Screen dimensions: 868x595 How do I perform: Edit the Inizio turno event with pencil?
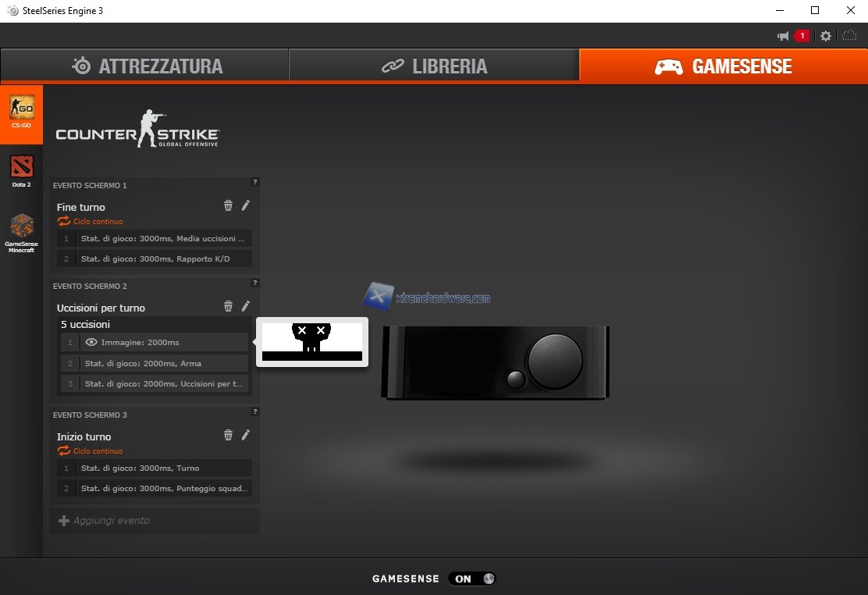pyautogui.click(x=246, y=435)
